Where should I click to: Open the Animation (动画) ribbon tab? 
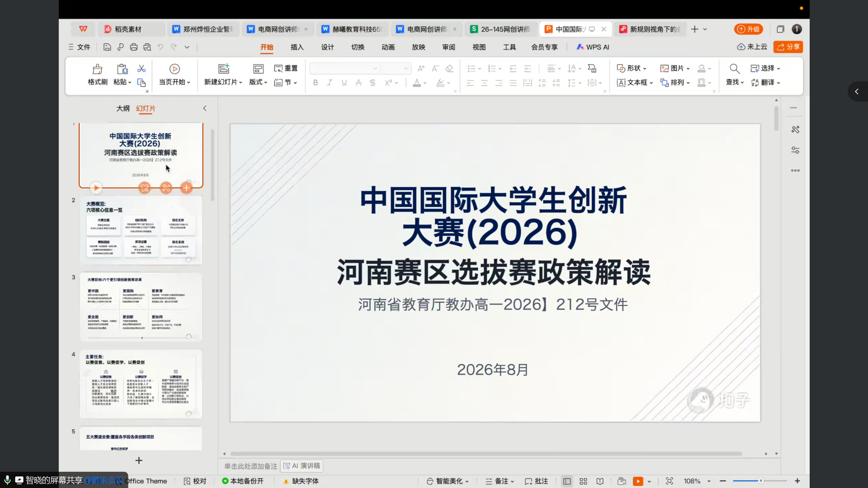point(388,47)
